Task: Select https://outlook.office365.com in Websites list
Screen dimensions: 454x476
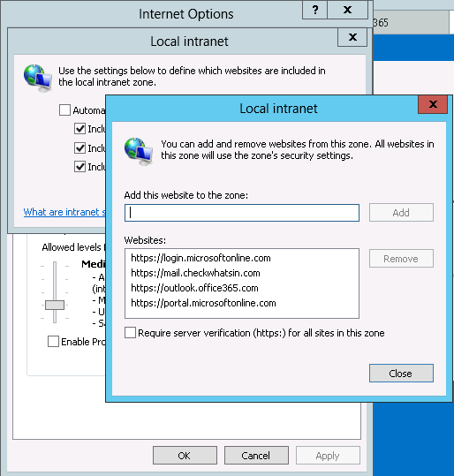Action: [194, 288]
